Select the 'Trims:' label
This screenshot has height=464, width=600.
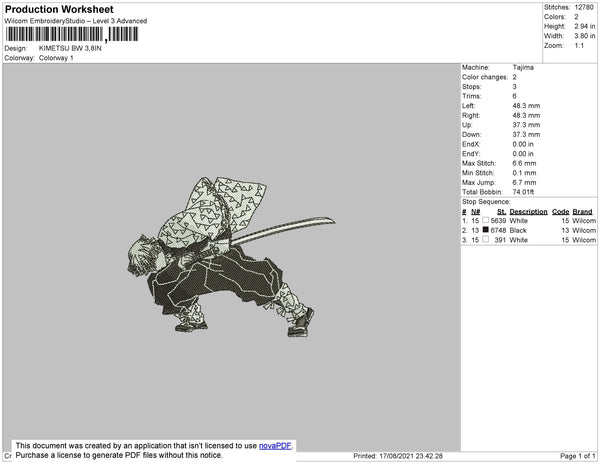point(471,96)
